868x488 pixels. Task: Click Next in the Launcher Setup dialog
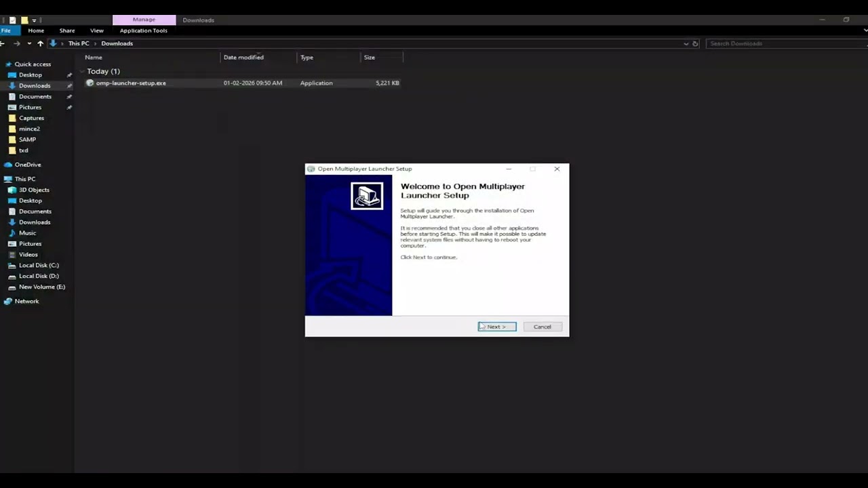pos(497,327)
